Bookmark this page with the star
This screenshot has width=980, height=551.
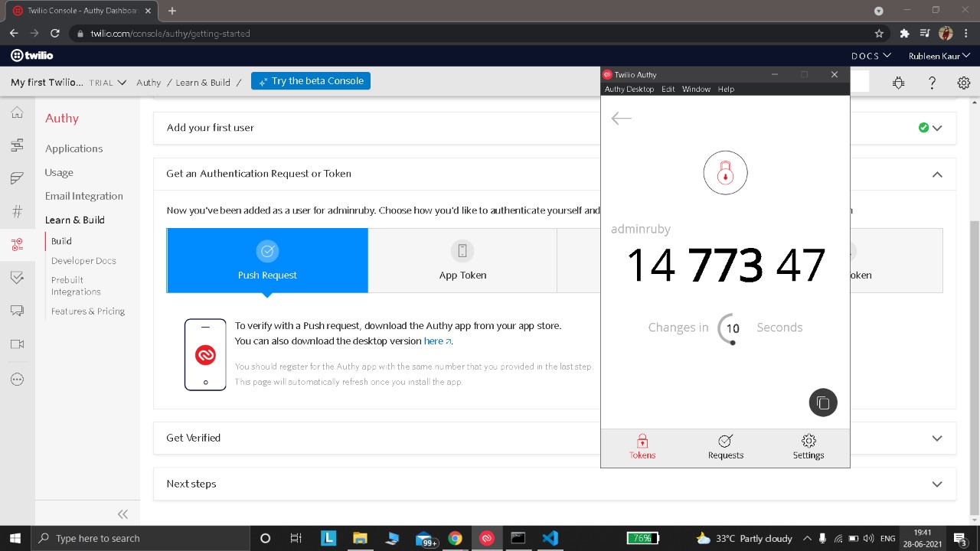coord(879,33)
